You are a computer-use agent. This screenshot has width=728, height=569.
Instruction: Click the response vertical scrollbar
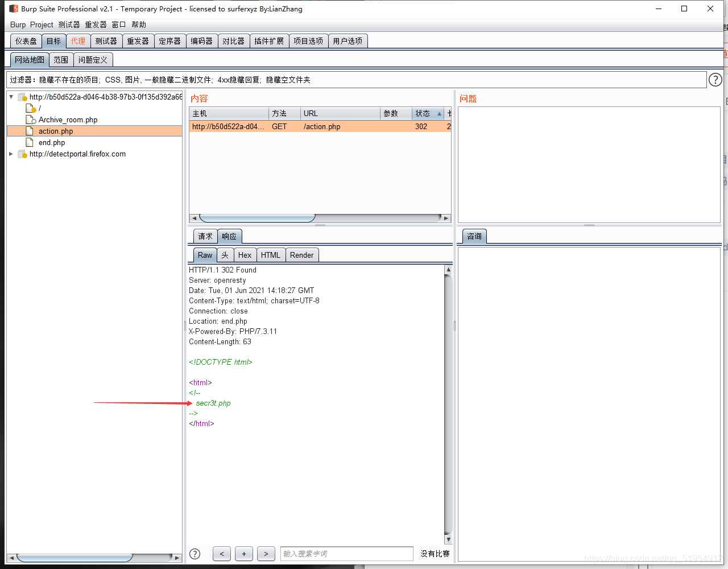[x=448, y=404]
